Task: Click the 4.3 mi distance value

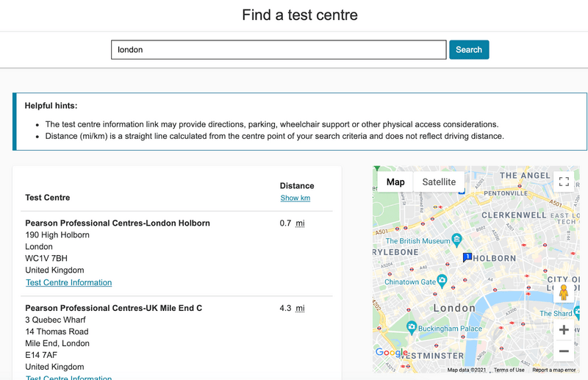Action: point(292,308)
